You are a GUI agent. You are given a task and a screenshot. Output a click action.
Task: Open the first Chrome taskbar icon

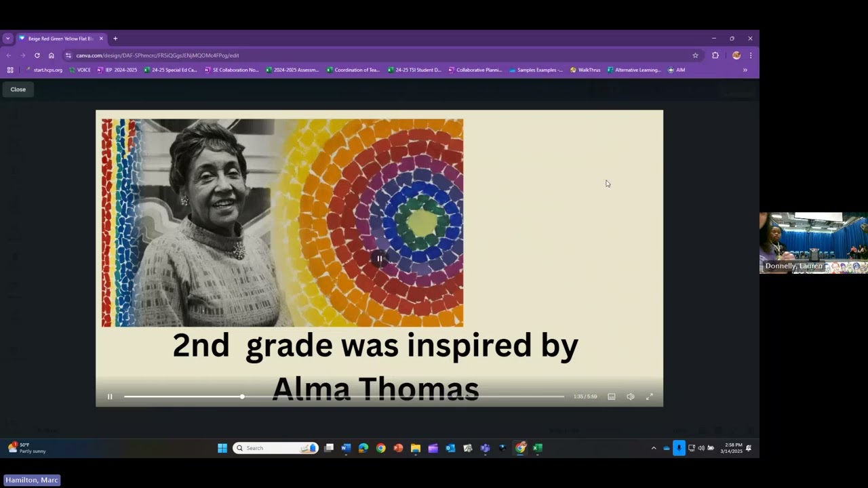(381, 448)
